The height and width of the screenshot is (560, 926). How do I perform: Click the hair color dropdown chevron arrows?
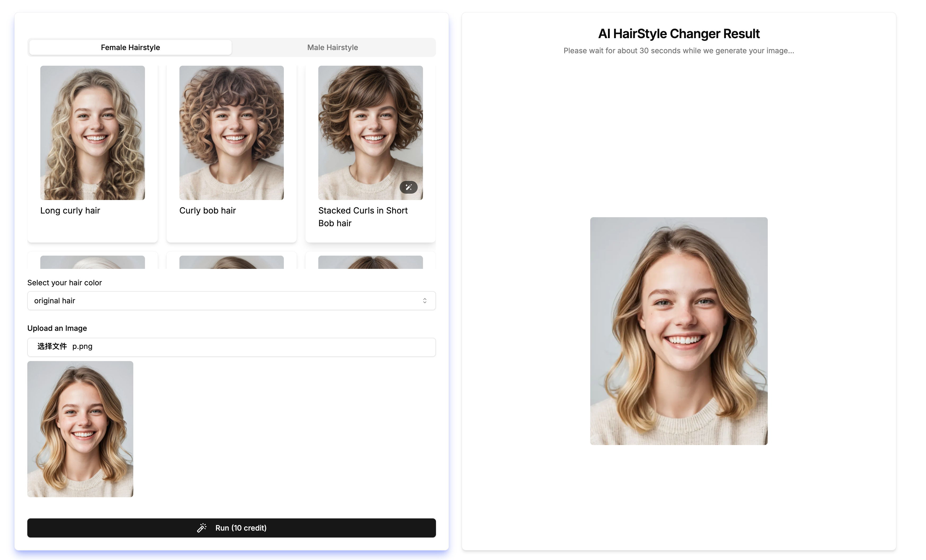click(425, 300)
